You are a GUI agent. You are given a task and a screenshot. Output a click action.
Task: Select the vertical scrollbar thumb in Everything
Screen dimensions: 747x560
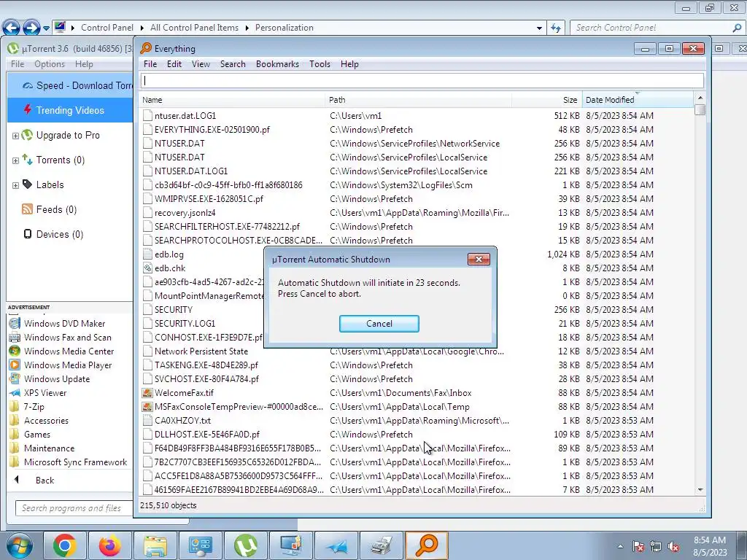click(700, 109)
